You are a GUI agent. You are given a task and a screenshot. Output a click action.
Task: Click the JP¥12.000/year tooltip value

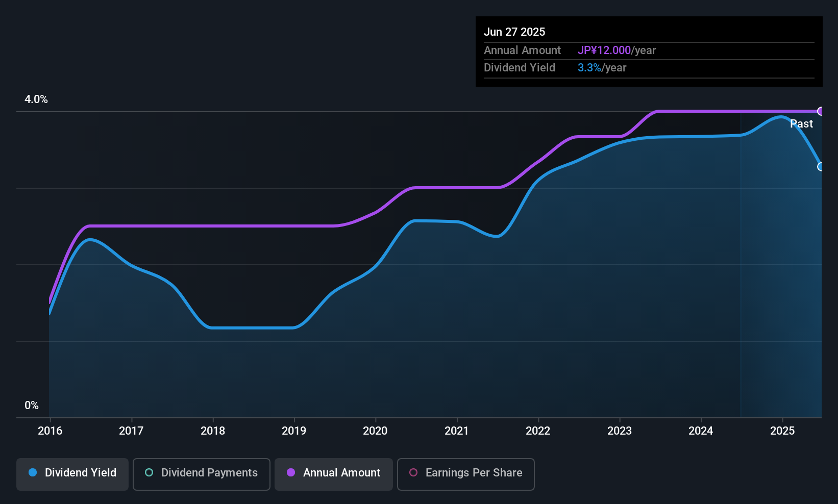[617, 51]
